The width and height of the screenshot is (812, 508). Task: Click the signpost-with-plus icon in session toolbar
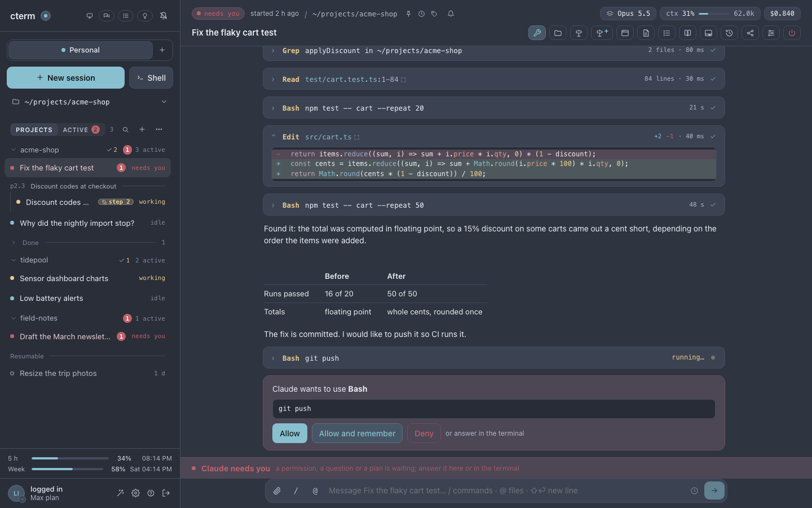click(602, 33)
